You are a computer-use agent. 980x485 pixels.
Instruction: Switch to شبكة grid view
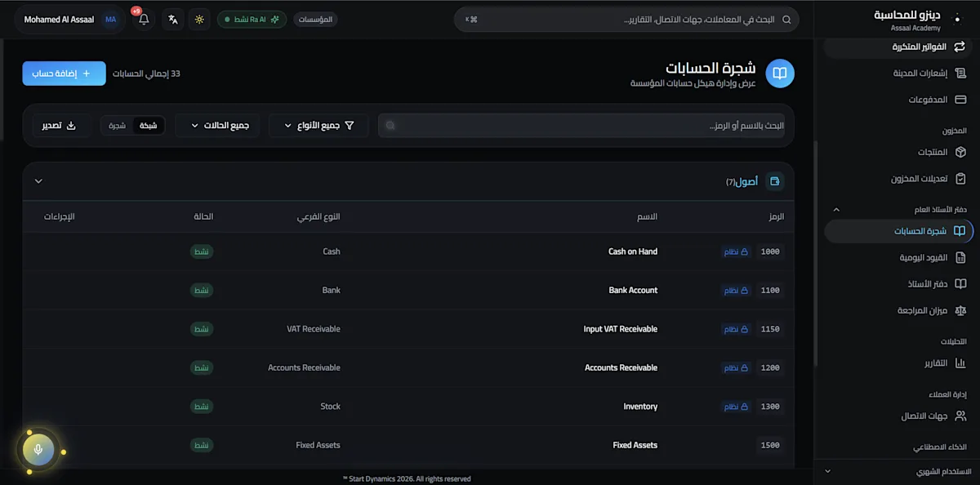coord(148,126)
